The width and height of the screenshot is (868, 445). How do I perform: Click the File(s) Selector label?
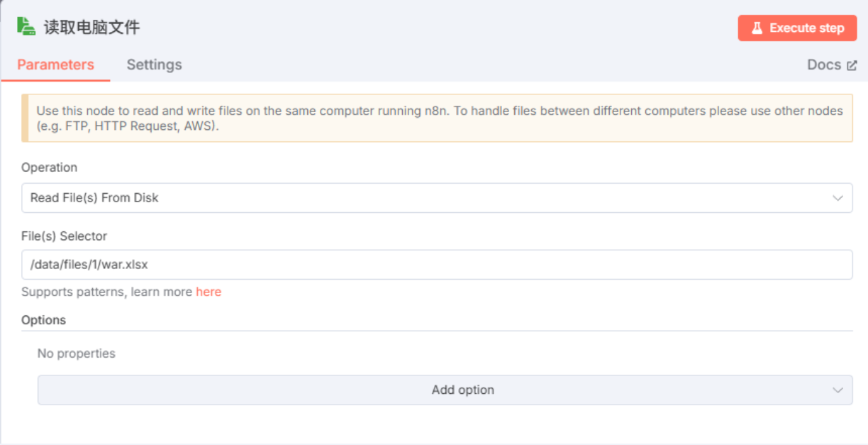64,236
